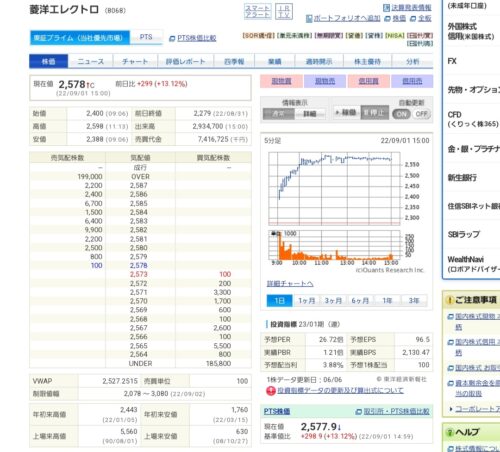This screenshot has width=500, height=452.
Task: Click the popup icon beside the PTS株価比較 link
Action: (x=172, y=39)
